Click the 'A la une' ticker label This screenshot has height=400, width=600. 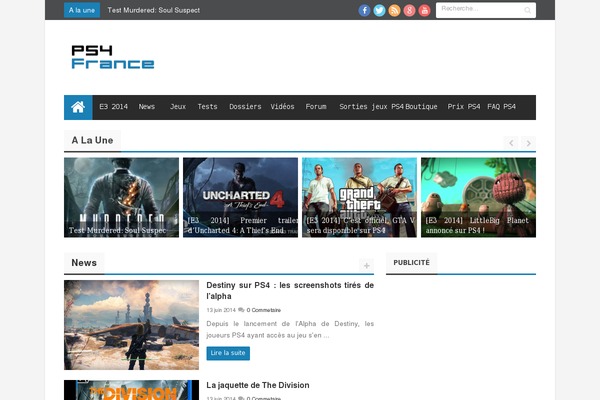pyautogui.click(x=82, y=10)
